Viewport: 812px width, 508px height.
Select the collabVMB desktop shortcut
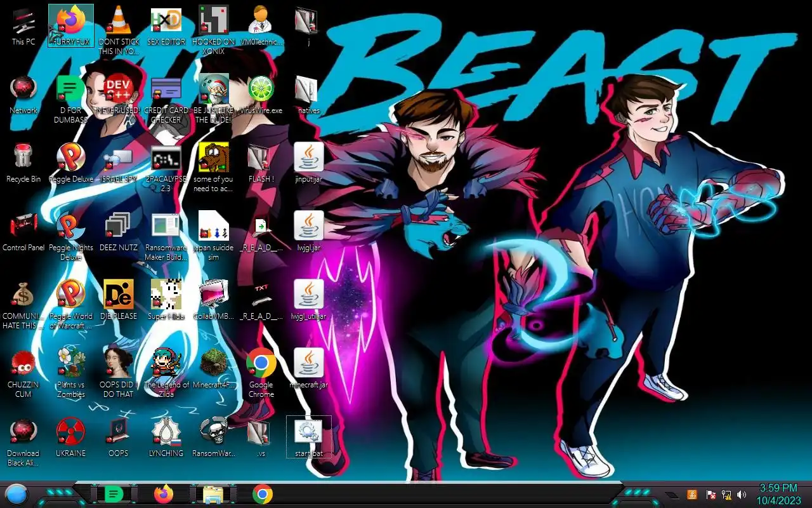214,300
